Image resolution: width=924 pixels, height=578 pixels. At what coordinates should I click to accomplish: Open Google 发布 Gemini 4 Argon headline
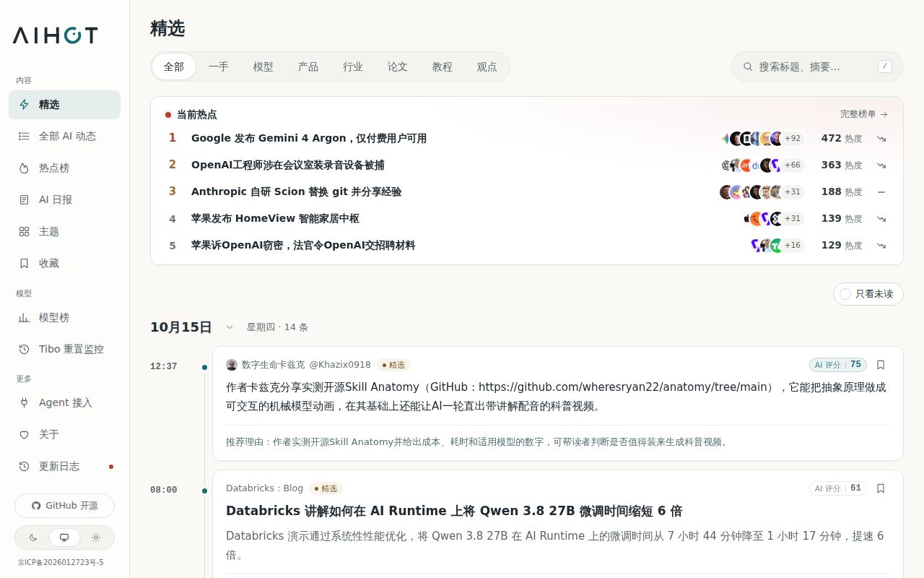coord(309,139)
